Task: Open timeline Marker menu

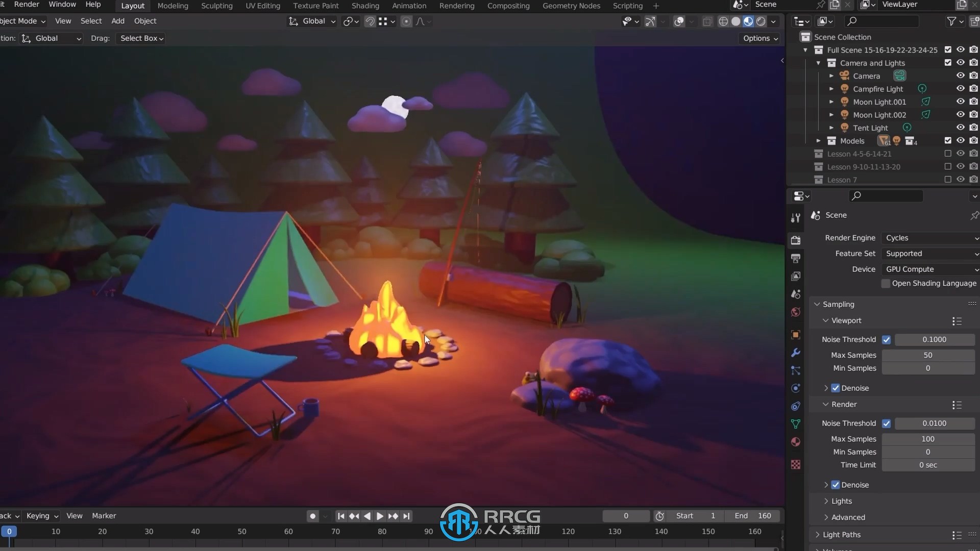Action: pyautogui.click(x=104, y=516)
